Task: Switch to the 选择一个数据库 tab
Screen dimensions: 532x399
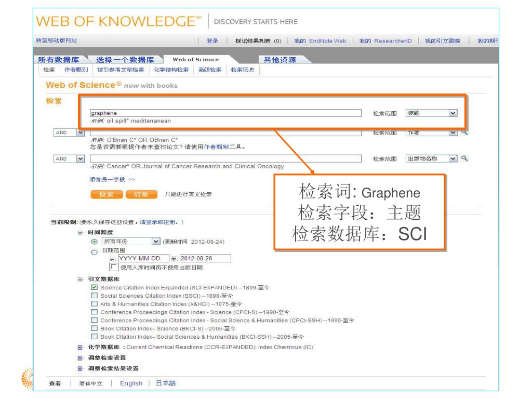Action: point(125,60)
